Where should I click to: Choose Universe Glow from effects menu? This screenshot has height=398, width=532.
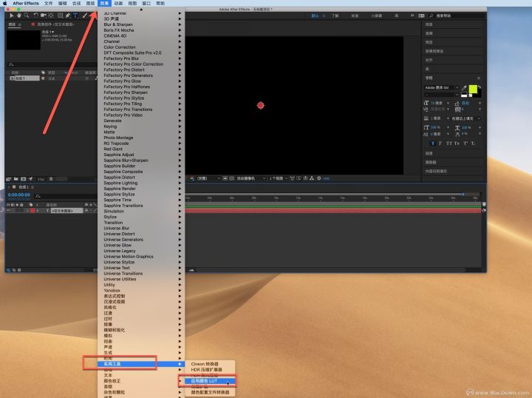pyautogui.click(x=141, y=245)
